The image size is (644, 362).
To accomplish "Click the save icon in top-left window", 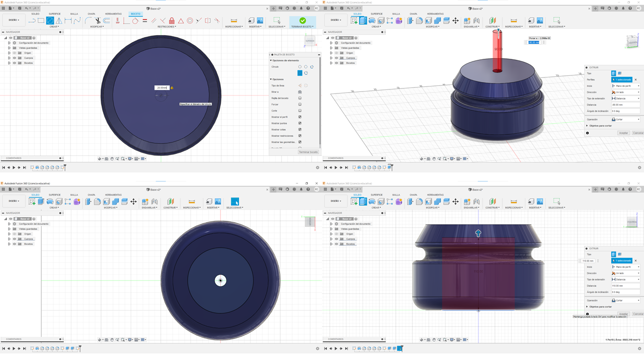I will pos(20,8).
